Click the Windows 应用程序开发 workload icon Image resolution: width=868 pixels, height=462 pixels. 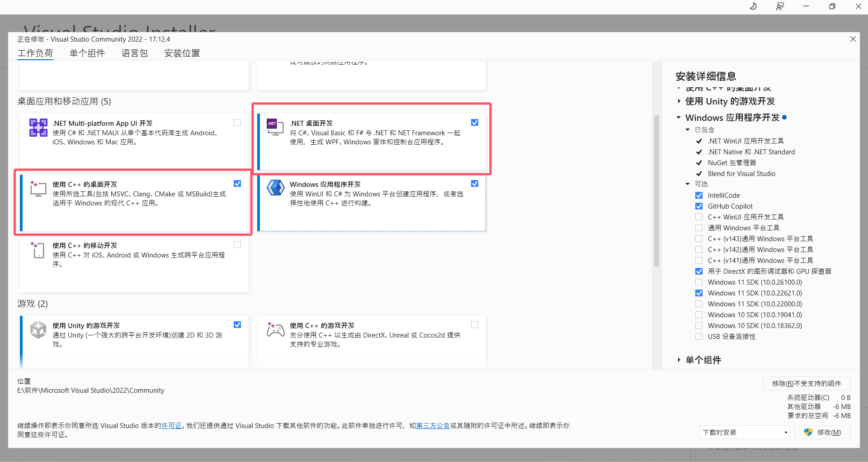coord(275,187)
